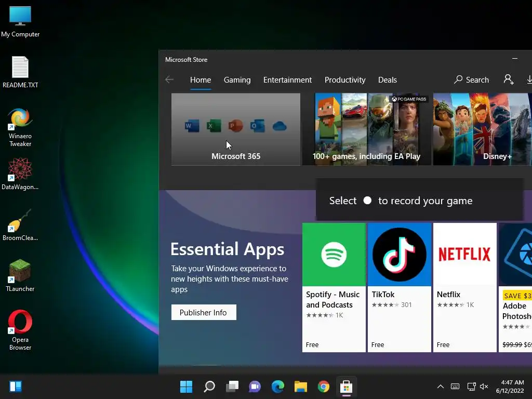
Task: Open taskbar Search
Action: click(209, 387)
